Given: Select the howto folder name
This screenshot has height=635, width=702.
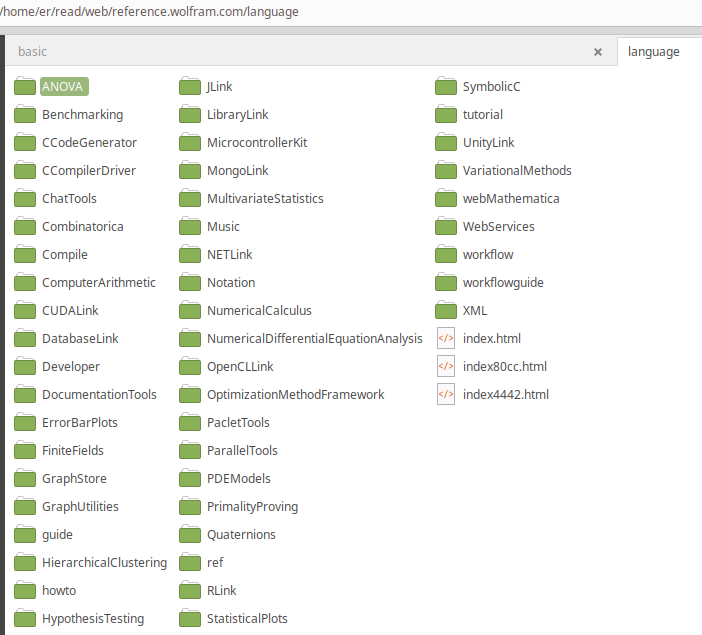Looking at the screenshot, I should tap(59, 590).
